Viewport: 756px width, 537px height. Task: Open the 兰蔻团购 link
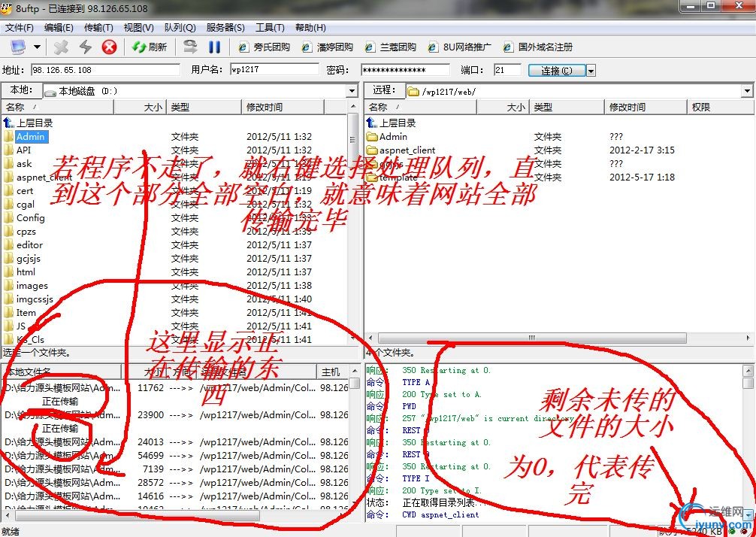tap(391, 47)
